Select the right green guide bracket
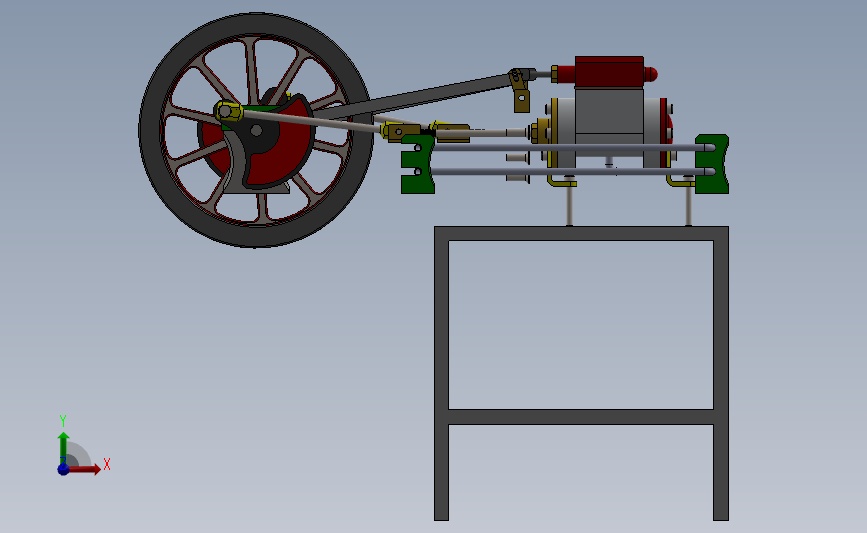Screen dimensions: 867x533 tap(712, 164)
